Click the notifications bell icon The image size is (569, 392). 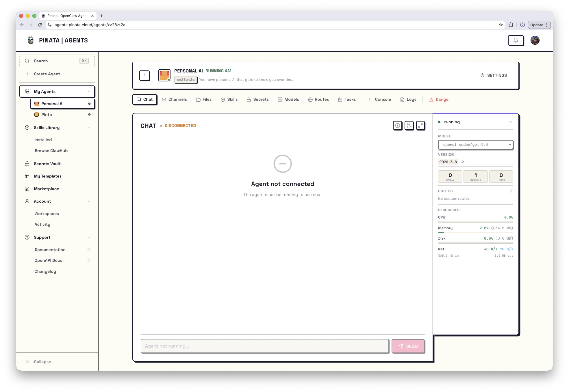click(516, 40)
